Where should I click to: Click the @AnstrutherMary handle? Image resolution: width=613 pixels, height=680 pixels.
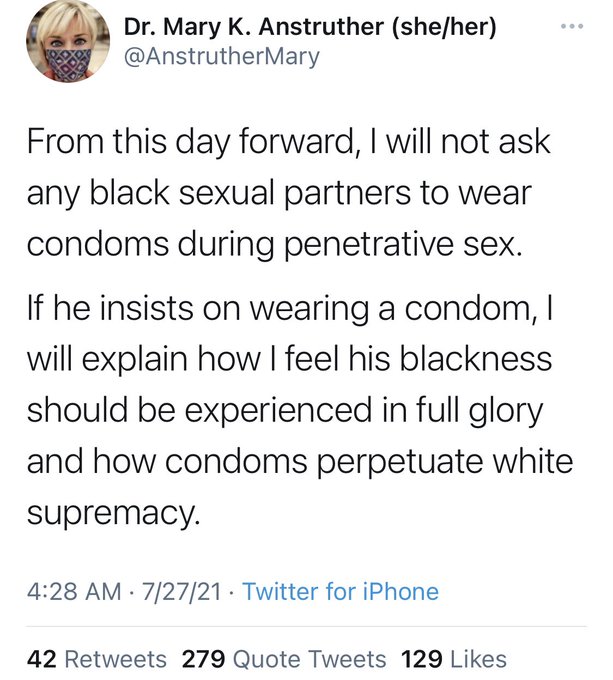pyautogui.click(x=222, y=57)
